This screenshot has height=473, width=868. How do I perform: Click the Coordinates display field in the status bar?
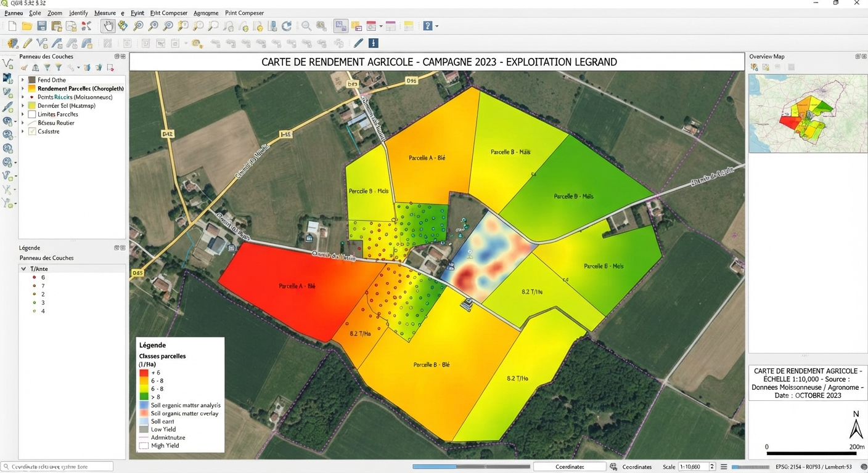click(570, 467)
